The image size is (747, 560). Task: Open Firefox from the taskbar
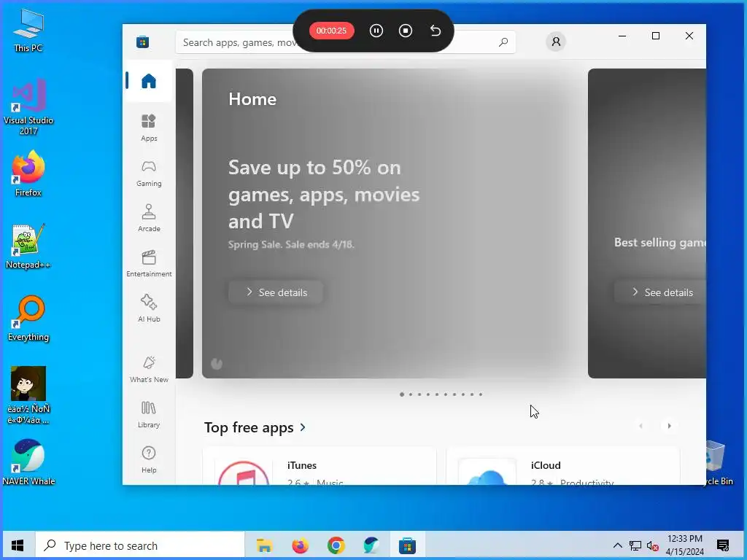pyautogui.click(x=300, y=545)
